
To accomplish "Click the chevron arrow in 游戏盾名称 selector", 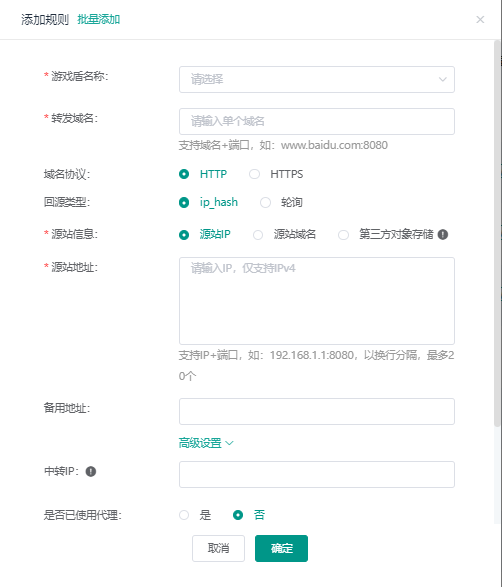I will [x=442, y=79].
